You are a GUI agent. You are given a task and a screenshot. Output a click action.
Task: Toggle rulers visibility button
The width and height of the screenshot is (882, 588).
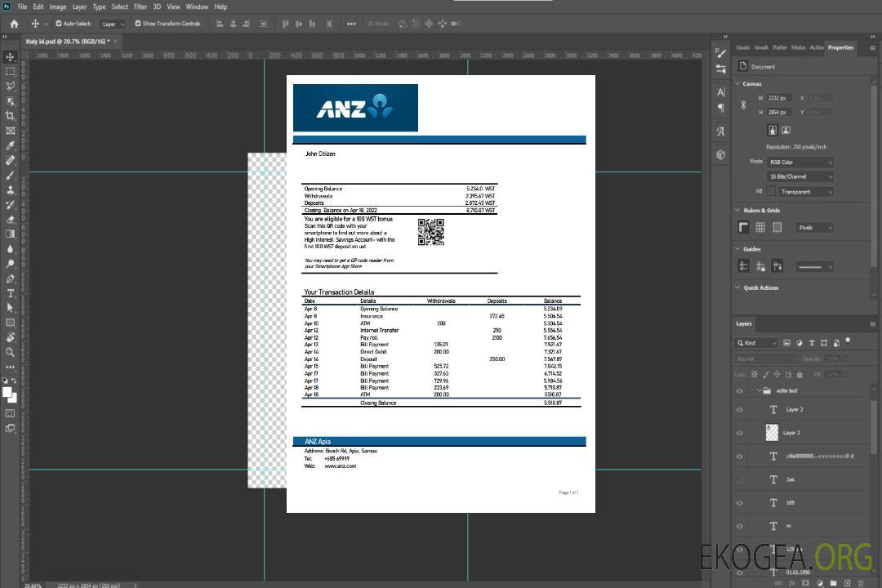click(x=744, y=227)
